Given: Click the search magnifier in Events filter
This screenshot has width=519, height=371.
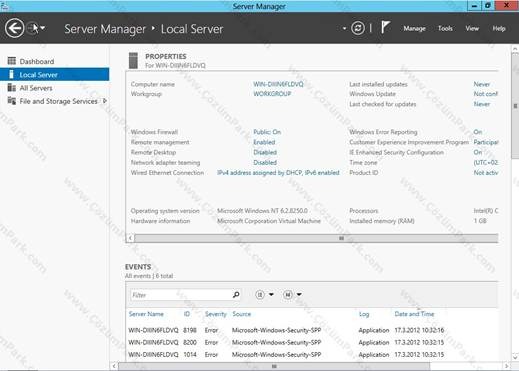Looking at the screenshot, I should [236, 295].
